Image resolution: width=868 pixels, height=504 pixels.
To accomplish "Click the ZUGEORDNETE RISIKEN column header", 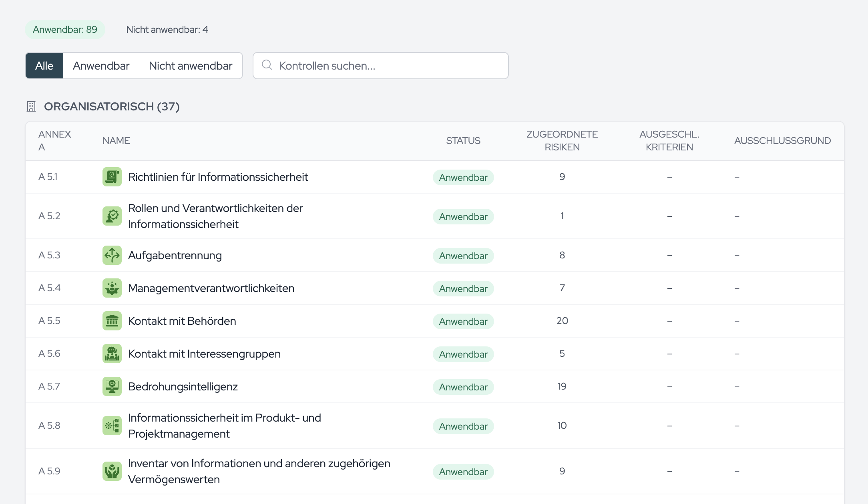I will (x=562, y=140).
